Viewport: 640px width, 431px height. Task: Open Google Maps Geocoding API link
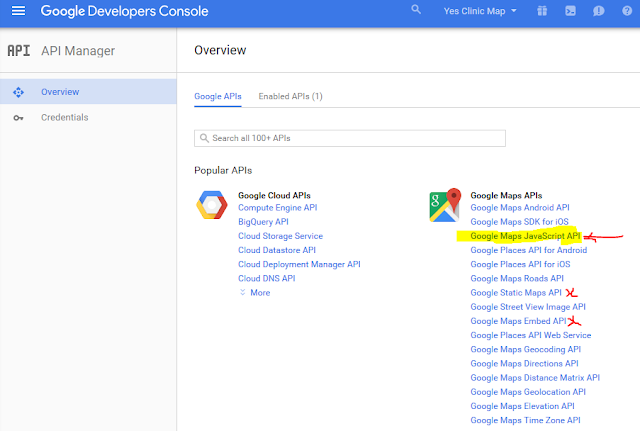pos(525,349)
